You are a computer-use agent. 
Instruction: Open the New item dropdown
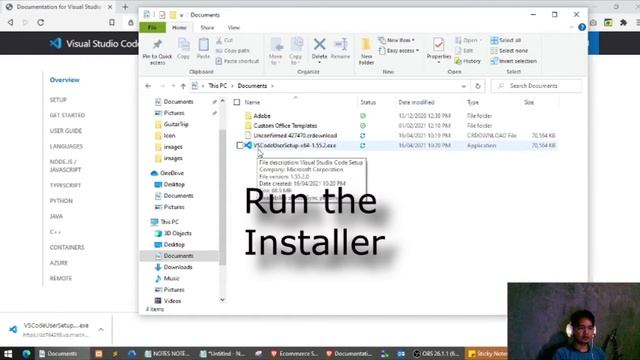tap(396, 40)
